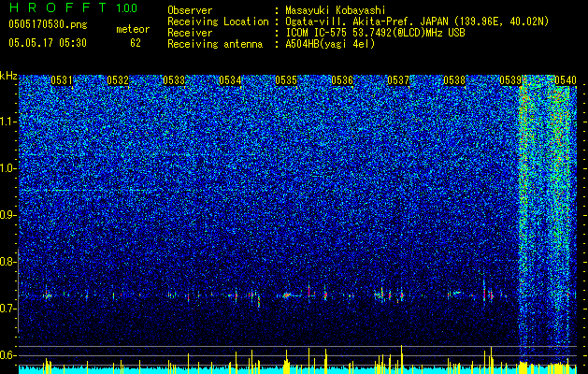Click the 0537 time marker
588x374 pixels.
tap(398, 80)
